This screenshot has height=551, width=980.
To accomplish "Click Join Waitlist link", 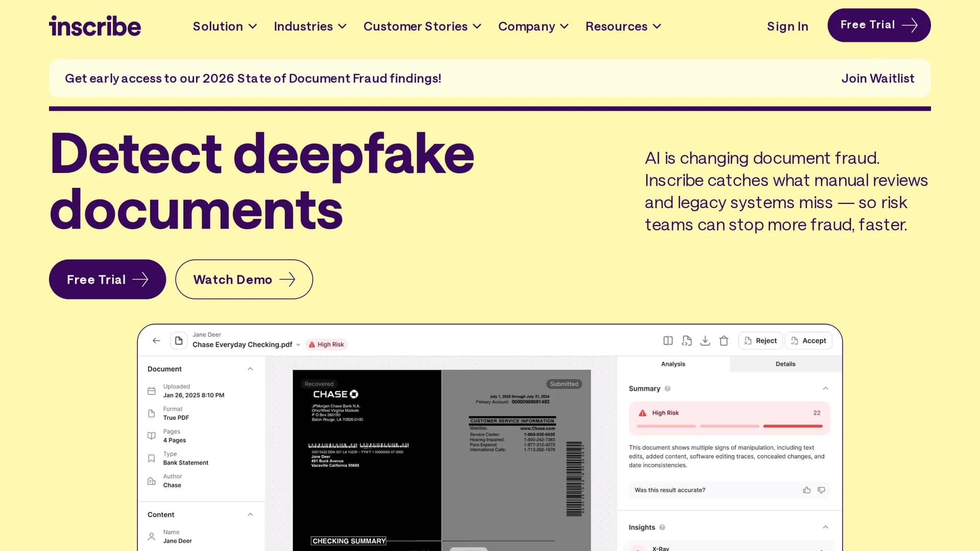I will click(878, 78).
